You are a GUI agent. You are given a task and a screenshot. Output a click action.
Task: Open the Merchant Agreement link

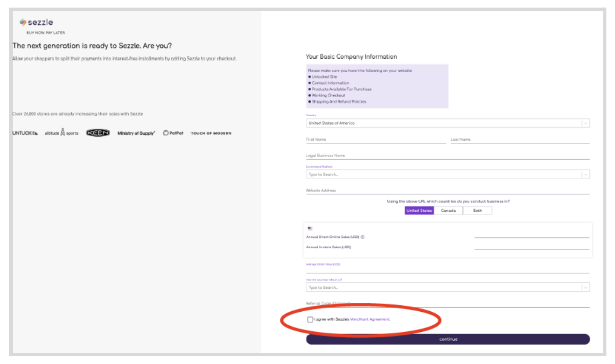[x=370, y=320]
